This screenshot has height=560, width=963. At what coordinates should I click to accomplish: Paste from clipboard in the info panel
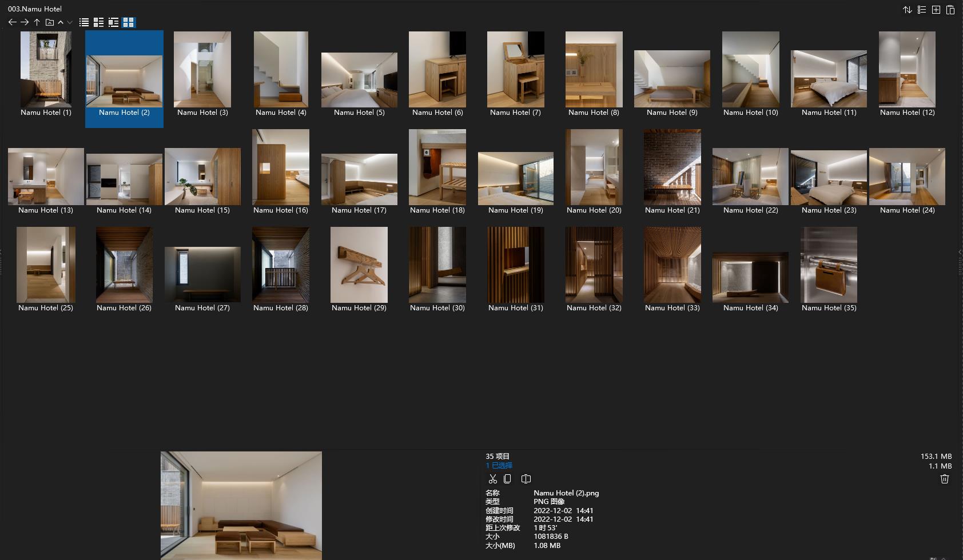click(x=526, y=479)
